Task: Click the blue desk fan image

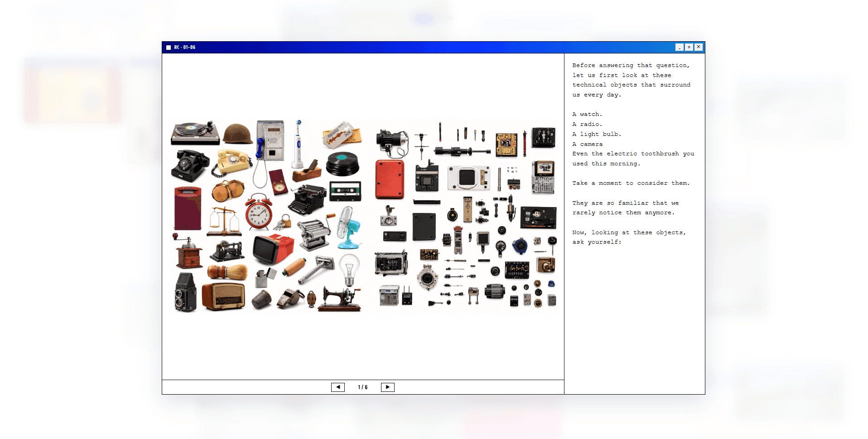Action: click(348, 227)
